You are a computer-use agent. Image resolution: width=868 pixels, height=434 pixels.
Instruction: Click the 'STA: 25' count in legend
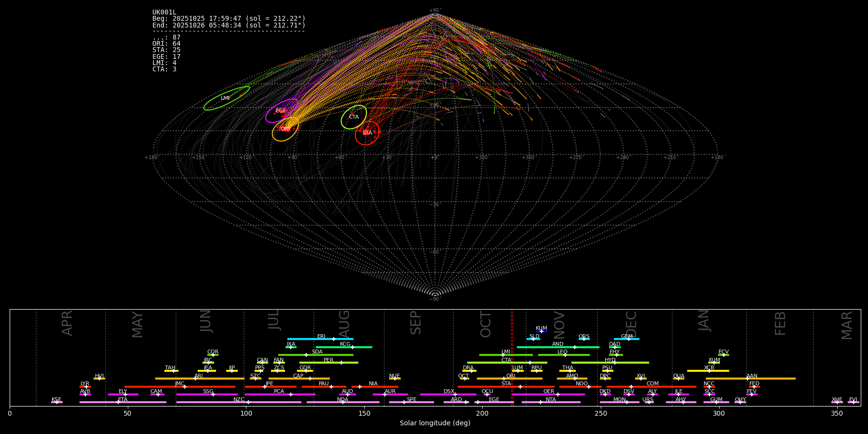pyautogui.click(x=166, y=50)
